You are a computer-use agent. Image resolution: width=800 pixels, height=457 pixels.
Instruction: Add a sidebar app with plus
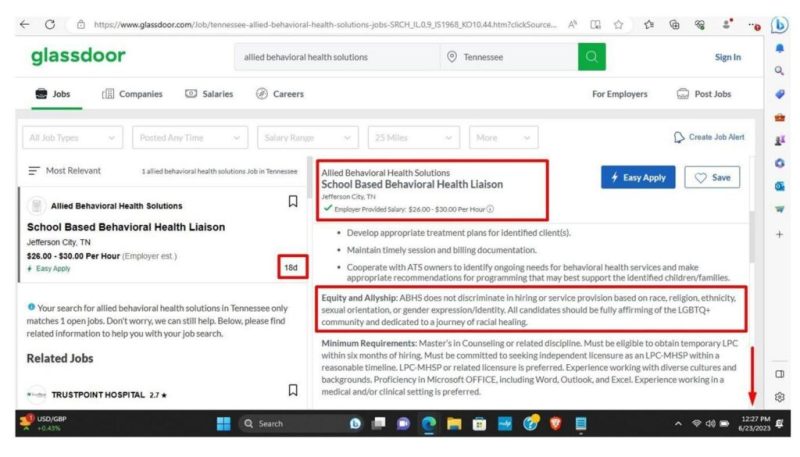click(x=779, y=234)
